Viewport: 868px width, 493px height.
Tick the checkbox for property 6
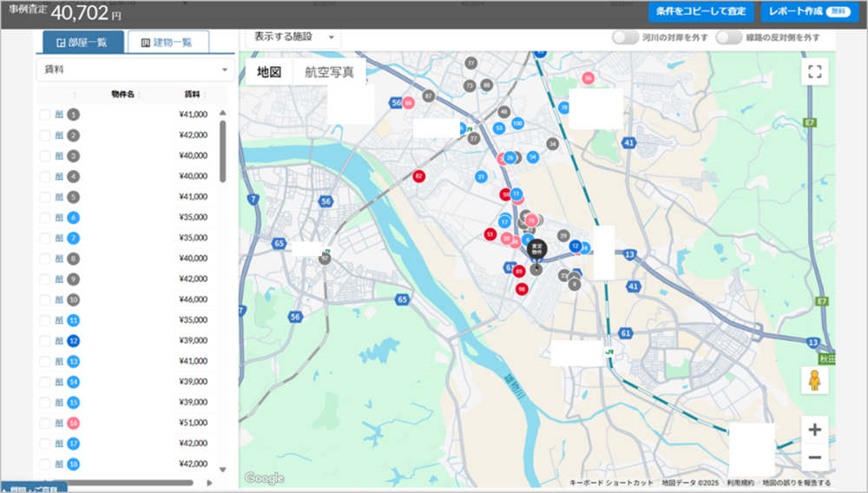click(44, 217)
